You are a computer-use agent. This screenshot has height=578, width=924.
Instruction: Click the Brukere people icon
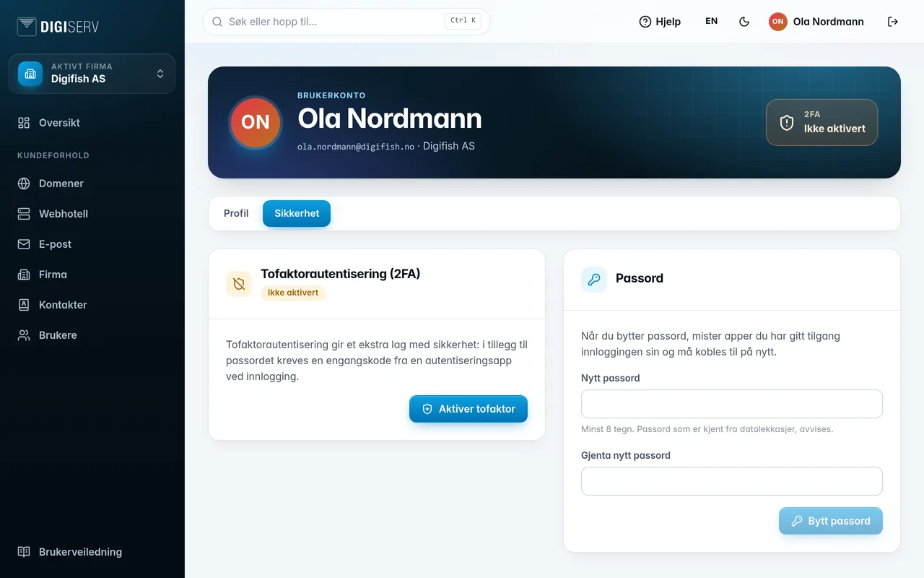24,335
